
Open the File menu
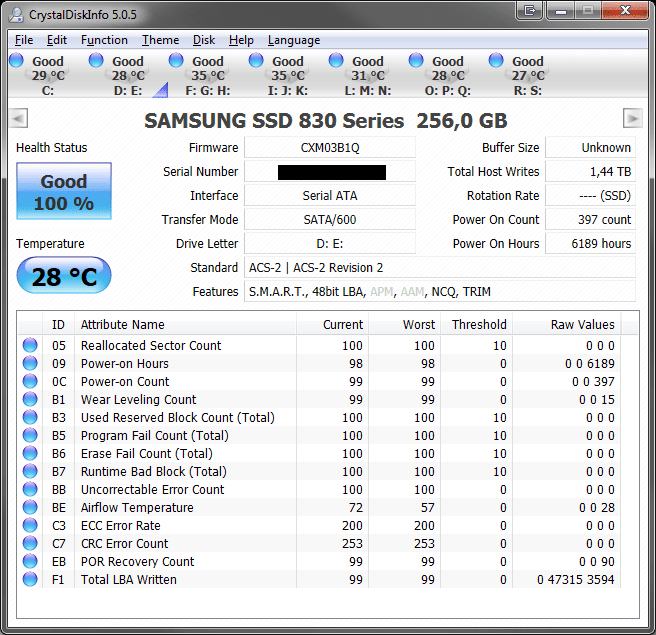(24, 40)
